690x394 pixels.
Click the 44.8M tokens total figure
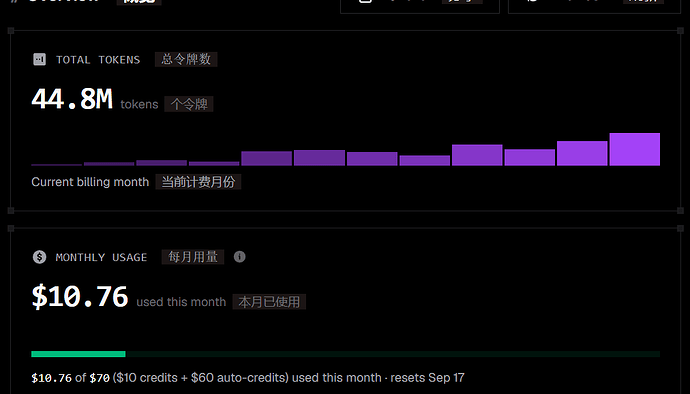point(72,99)
